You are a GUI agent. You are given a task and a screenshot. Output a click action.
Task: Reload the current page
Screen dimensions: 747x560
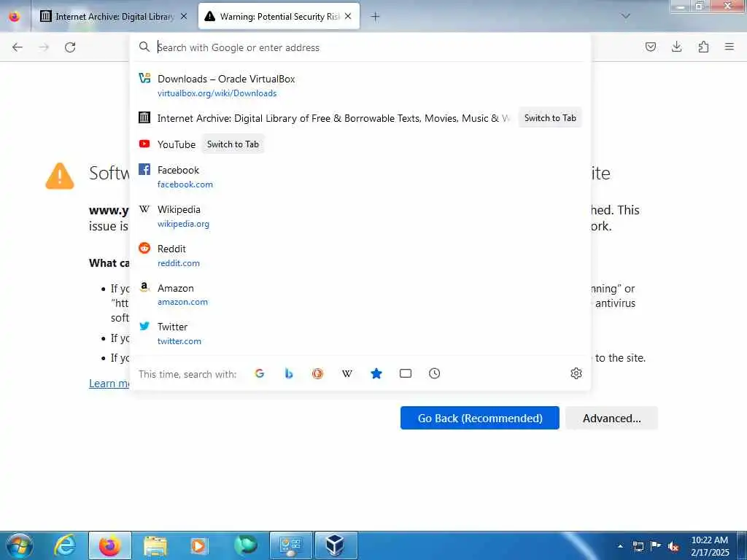(70, 47)
